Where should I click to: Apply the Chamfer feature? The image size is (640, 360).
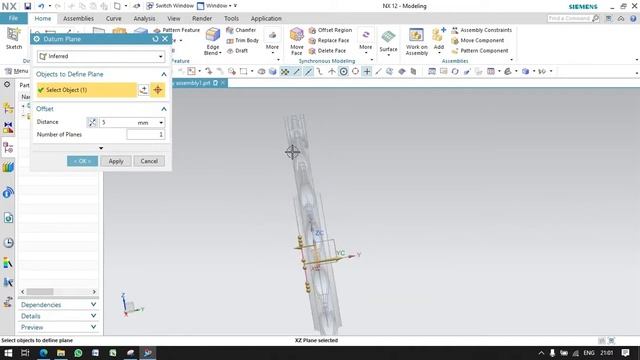[241, 30]
